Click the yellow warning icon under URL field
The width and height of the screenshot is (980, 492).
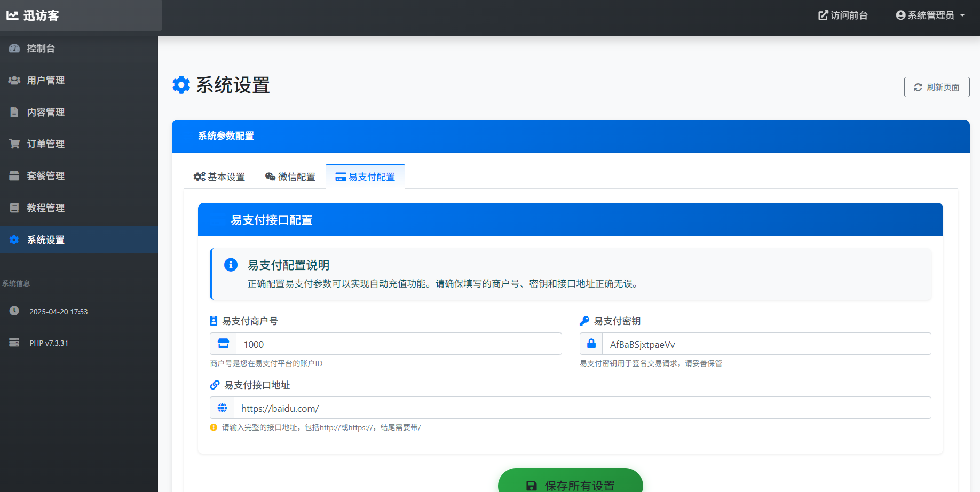214,427
